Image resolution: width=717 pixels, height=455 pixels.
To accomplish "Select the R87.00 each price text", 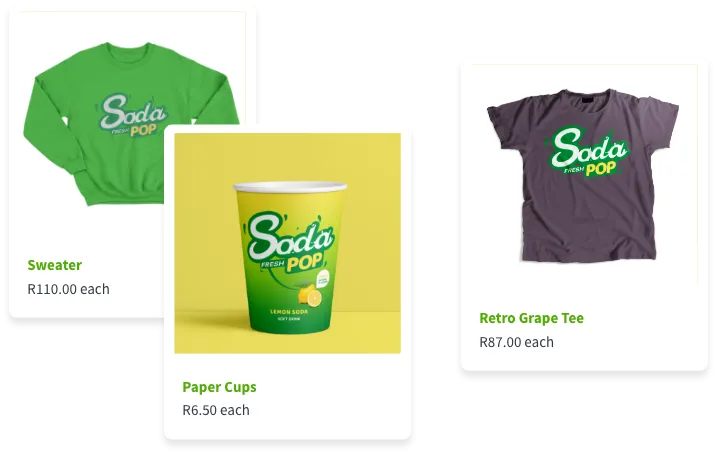I will tap(516, 342).
